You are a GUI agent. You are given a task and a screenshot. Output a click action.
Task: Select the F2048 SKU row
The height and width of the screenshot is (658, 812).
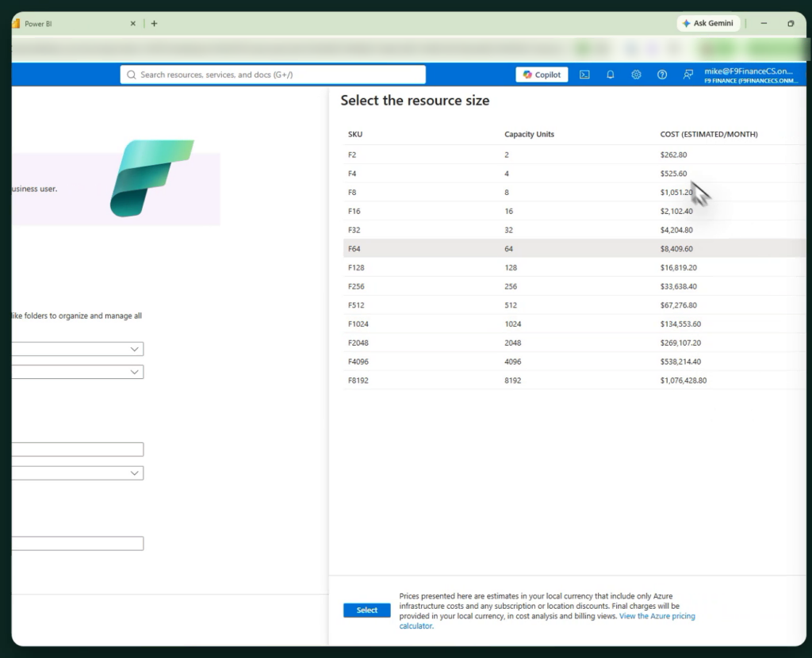point(574,342)
